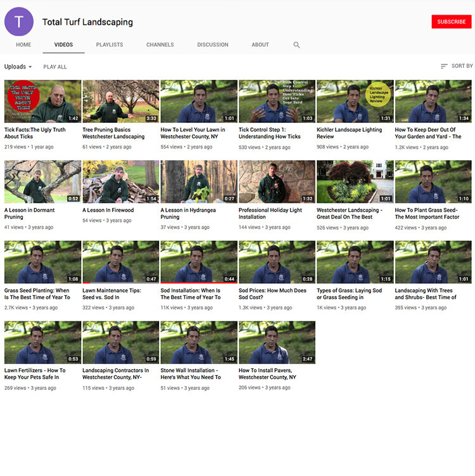Open How To Plant Grass Seed thumbnail
The width and height of the screenshot is (475, 476).
point(433,182)
